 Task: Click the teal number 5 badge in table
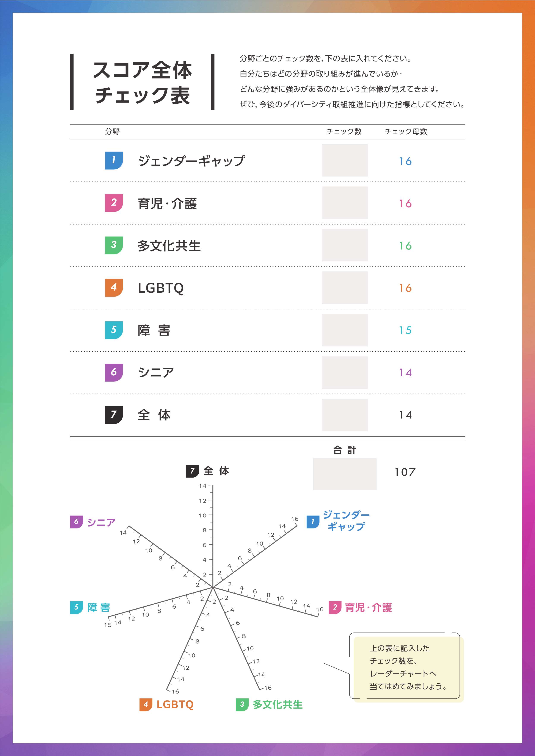click(114, 330)
